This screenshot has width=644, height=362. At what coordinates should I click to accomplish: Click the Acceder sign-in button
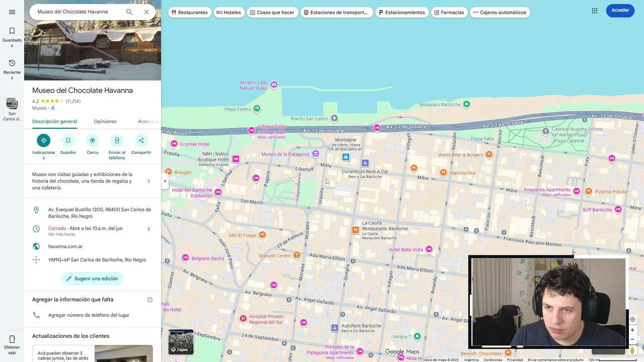620,11
